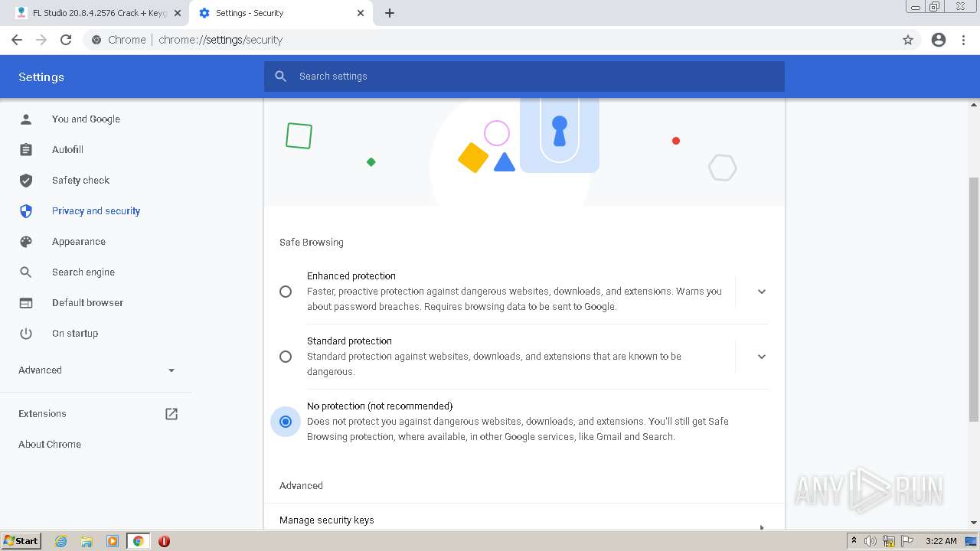Open a new tab with the plus button

coord(390,13)
